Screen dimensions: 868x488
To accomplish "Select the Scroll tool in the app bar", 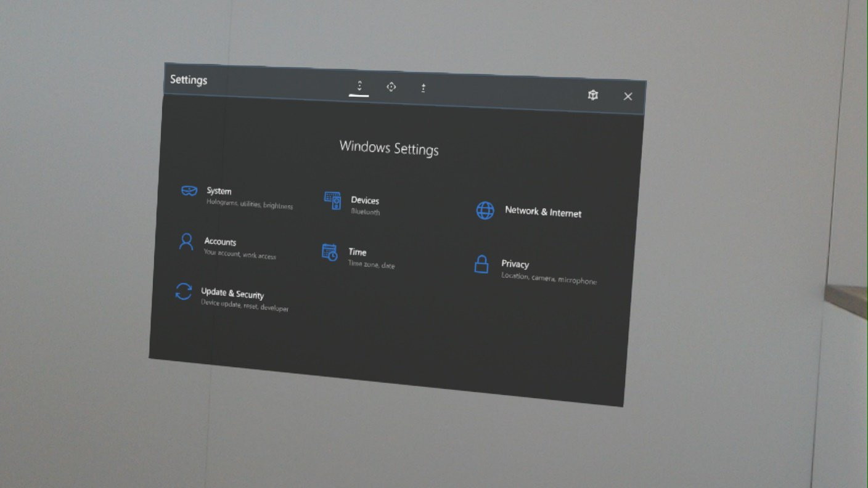I will point(359,86).
